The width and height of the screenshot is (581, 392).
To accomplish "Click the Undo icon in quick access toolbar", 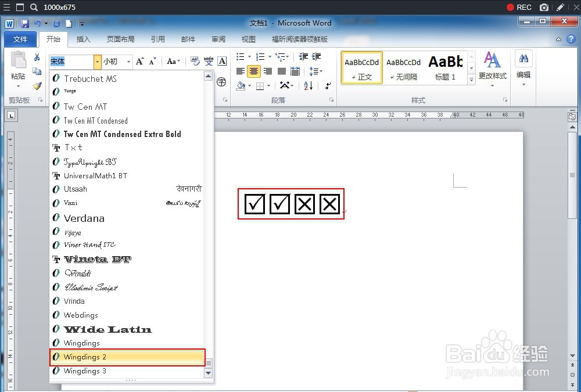I will (x=37, y=24).
